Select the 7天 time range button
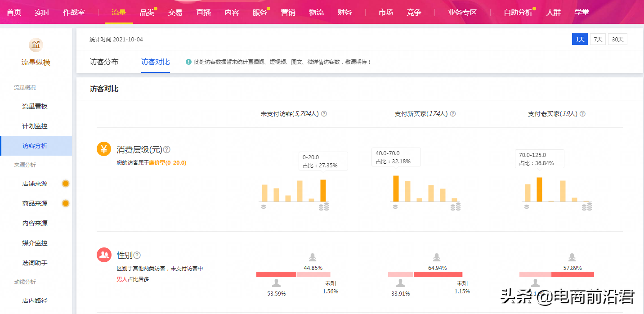This screenshot has width=644, height=314. coord(598,39)
